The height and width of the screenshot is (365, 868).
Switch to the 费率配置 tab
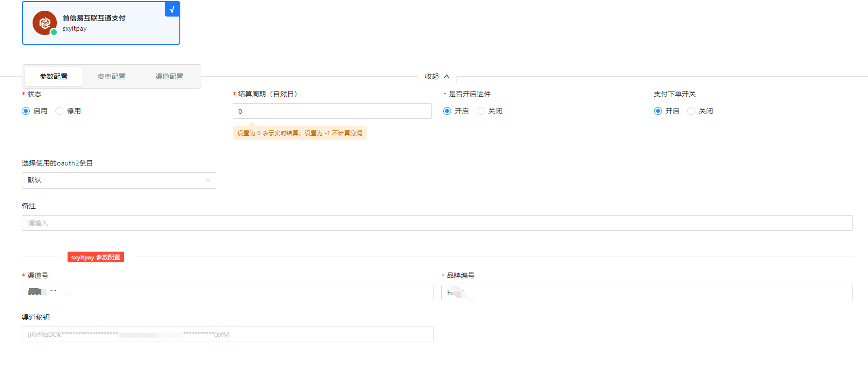[x=111, y=76]
